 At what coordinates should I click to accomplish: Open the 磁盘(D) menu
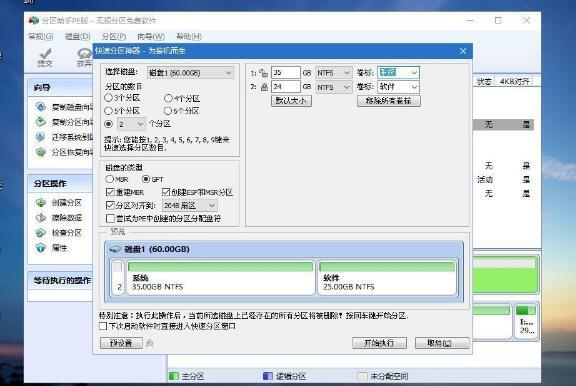(78, 36)
